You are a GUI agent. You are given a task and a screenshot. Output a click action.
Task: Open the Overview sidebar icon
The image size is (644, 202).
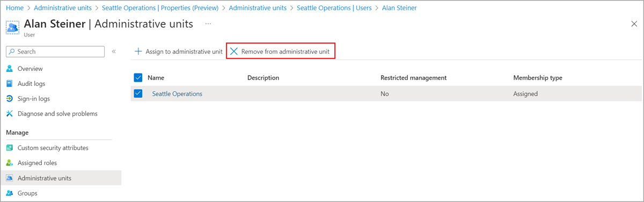9,69
